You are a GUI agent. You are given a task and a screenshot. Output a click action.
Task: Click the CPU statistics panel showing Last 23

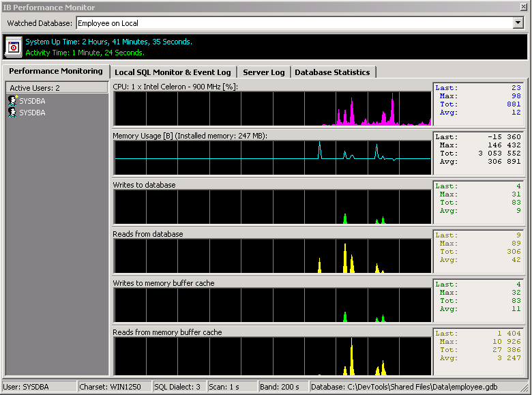479,104
